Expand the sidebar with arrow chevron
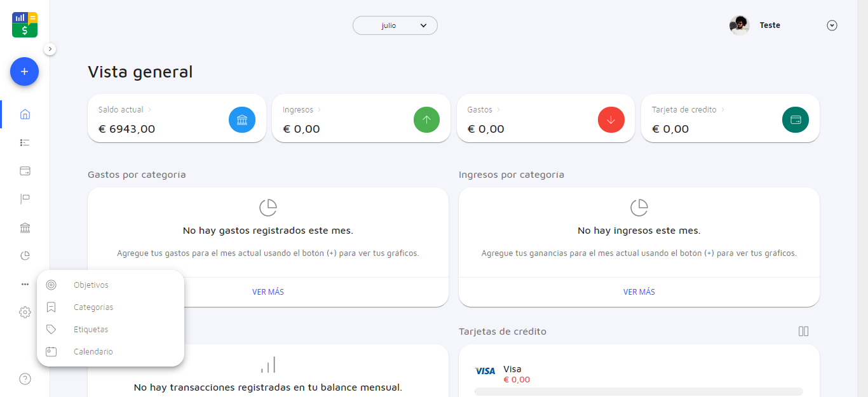 click(x=50, y=49)
